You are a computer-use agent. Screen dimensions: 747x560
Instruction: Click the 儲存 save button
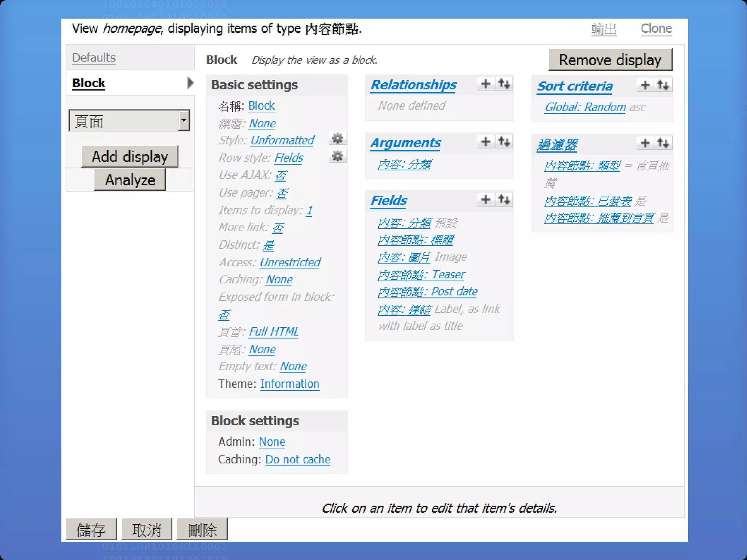point(91,529)
